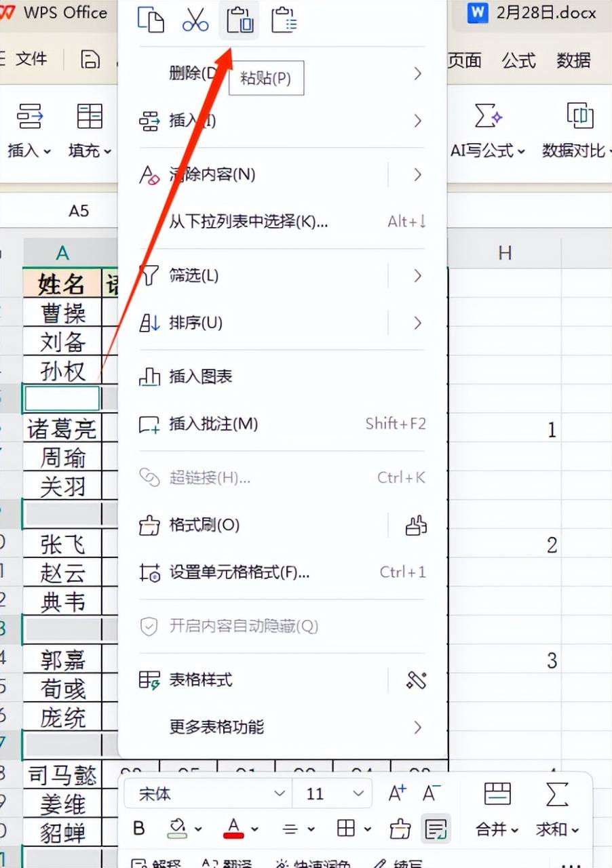
Task: Apply the fill color bucket
Action: pyautogui.click(x=178, y=828)
